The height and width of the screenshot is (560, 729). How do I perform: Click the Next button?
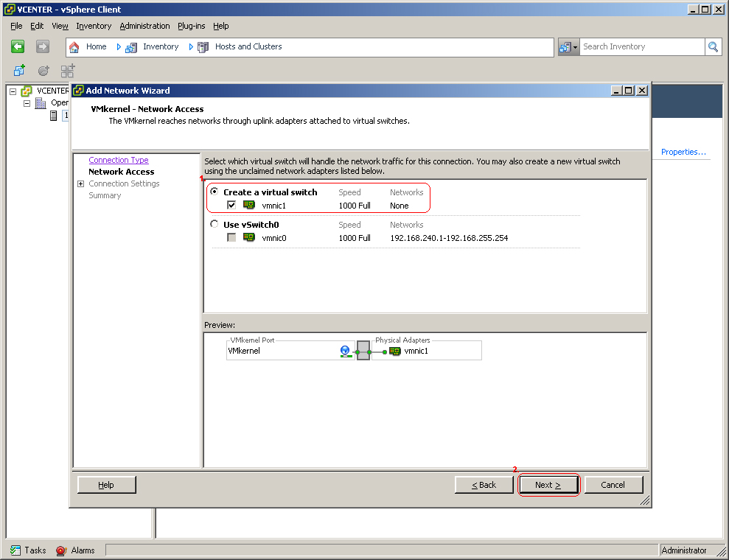(548, 485)
